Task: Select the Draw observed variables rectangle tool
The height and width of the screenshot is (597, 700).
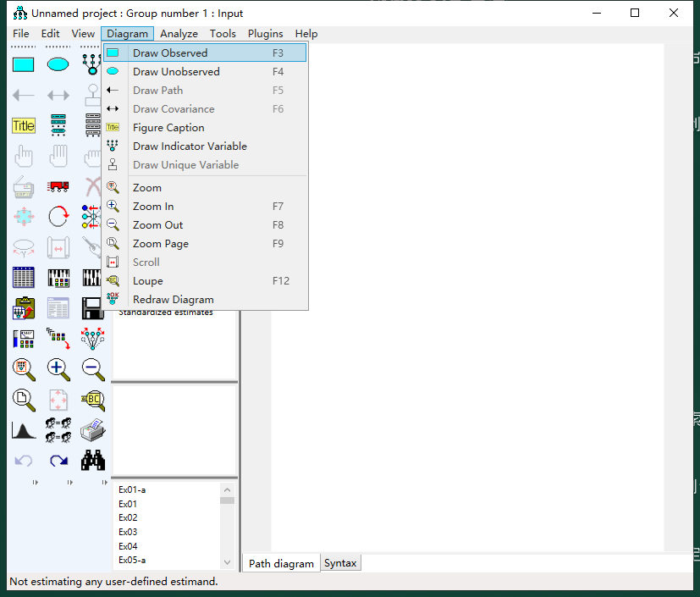Action: (23, 64)
